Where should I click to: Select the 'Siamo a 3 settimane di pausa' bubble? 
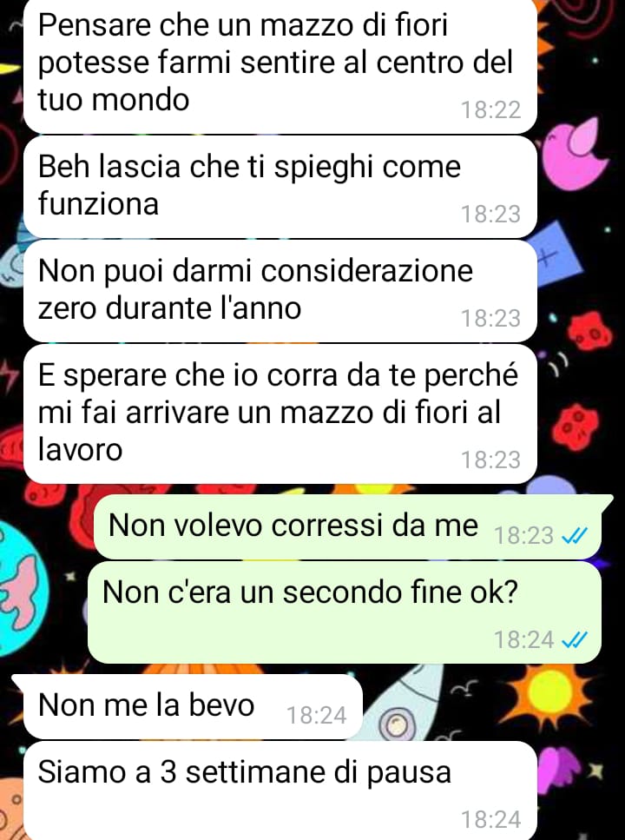pyautogui.click(x=280, y=790)
